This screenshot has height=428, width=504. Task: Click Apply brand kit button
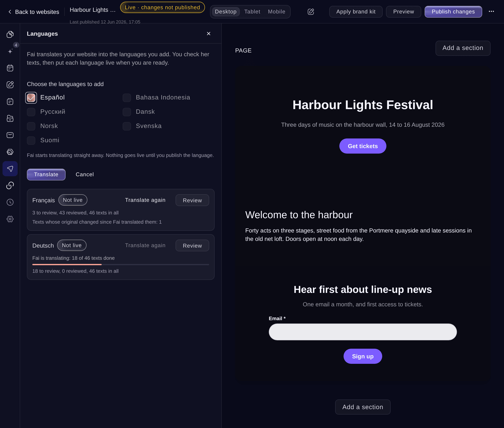(356, 12)
